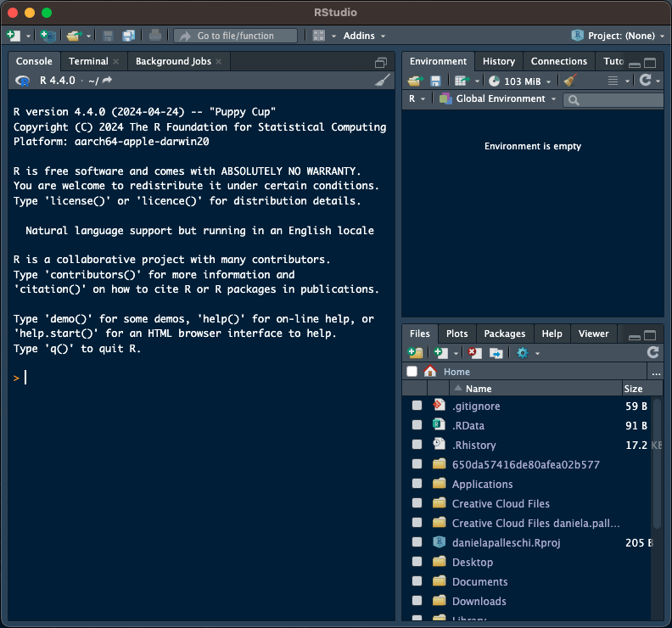Refresh the Files pane listing
Viewport: 672px width, 628px height.
point(652,352)
